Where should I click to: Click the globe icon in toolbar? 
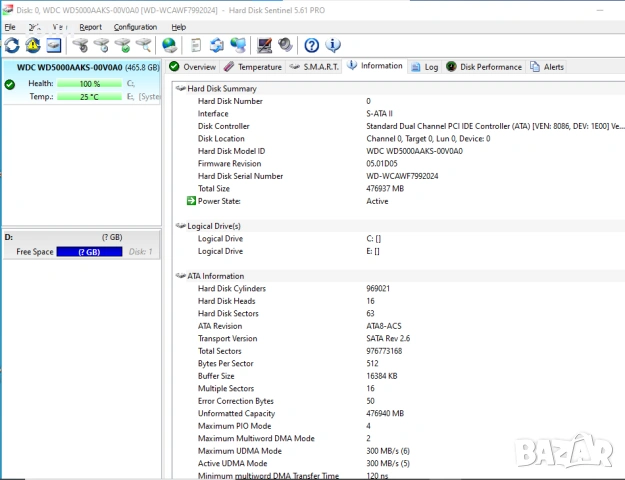[169, 45]
